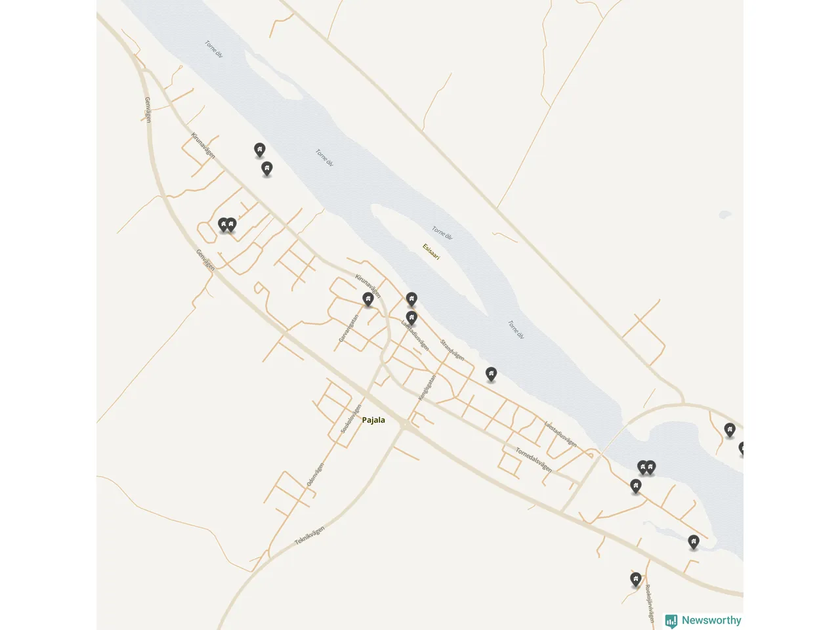The width and height of the screenshot is (840, 630).
Task: Select the right marker of the pair southeast of bridge
Action: (x=650, y=468)
